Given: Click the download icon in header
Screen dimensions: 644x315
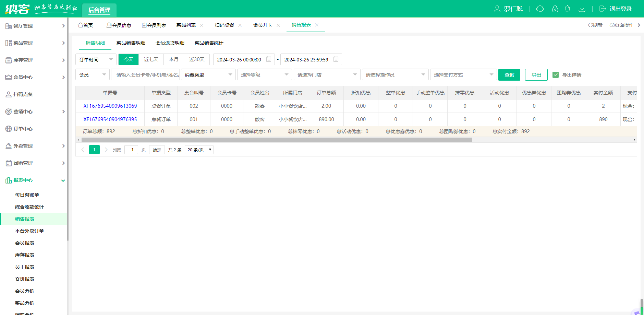Looking at the screenshot, I should [582, 9].
